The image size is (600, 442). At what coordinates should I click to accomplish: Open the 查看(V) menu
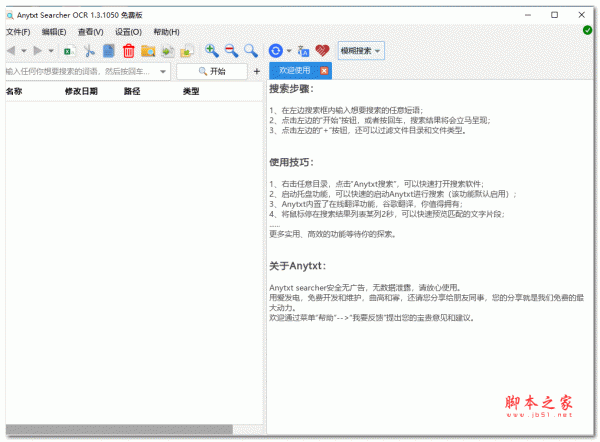pos(91,32)
